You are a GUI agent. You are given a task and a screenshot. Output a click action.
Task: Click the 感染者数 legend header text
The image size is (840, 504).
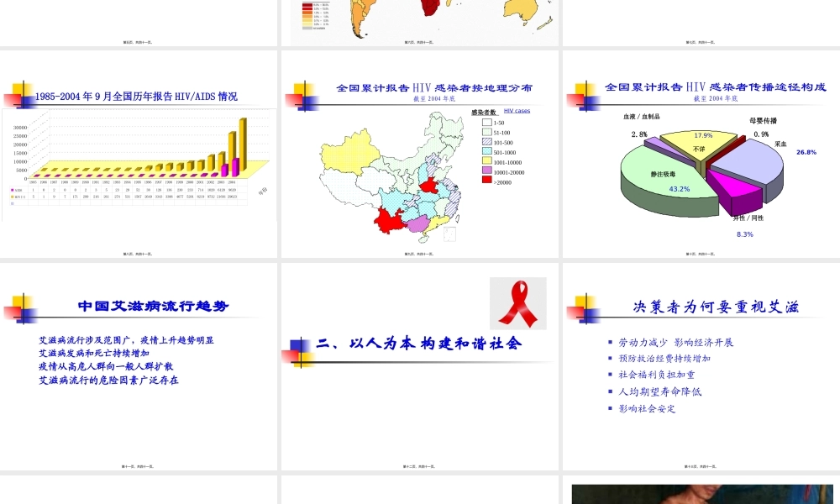click(x=486, y=109)
